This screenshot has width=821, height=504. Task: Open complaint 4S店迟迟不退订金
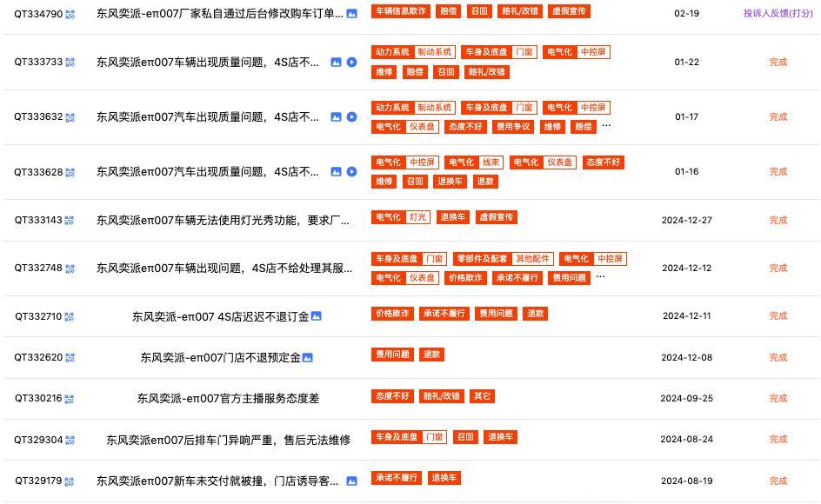220,316
